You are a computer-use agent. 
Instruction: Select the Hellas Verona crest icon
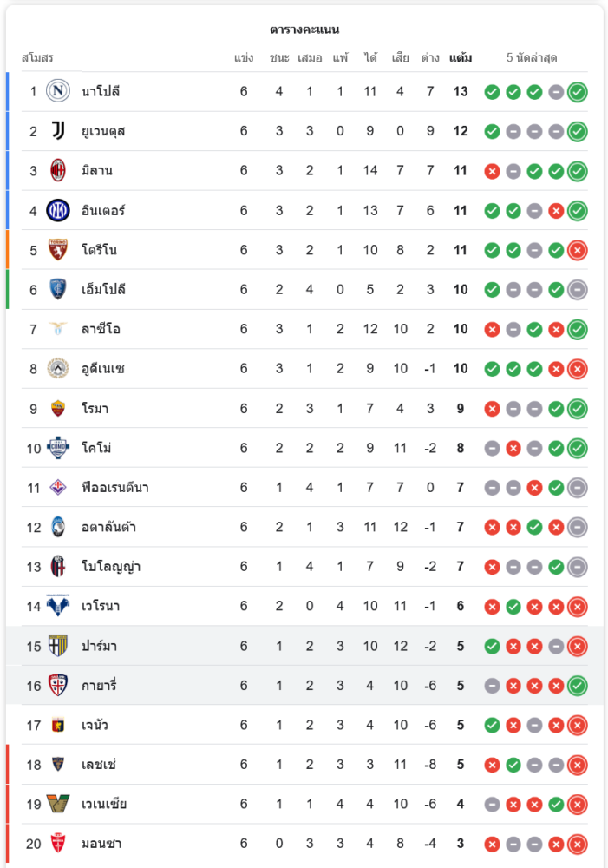click(58, 606)
